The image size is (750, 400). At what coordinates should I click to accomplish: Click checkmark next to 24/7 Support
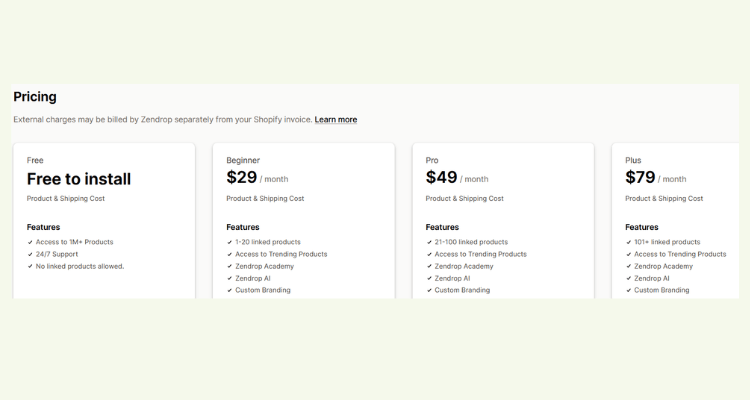click(30, 255)
